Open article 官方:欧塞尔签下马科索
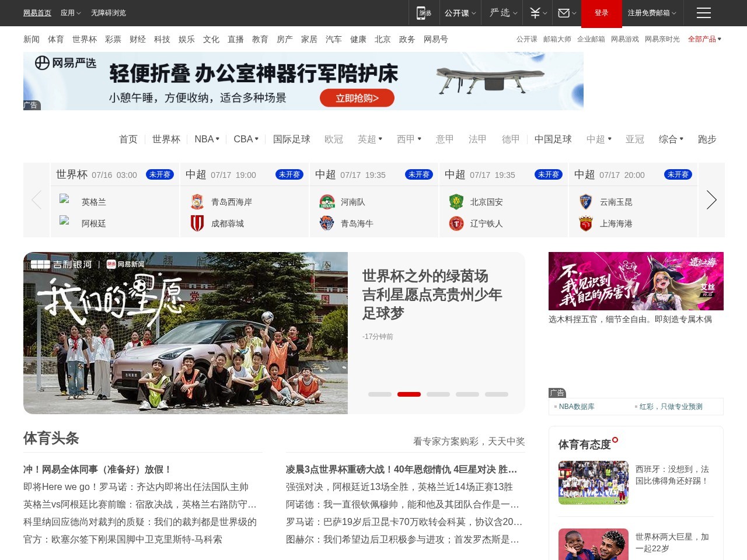Viewport: 747px width, 560px height. (123, 540)
